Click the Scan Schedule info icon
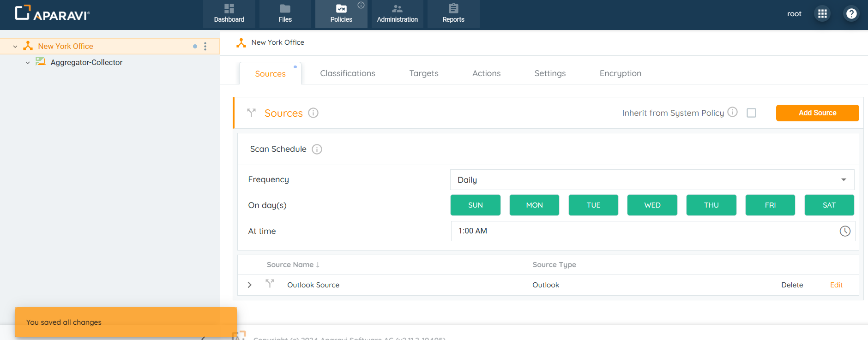 (x=317, y=149)
